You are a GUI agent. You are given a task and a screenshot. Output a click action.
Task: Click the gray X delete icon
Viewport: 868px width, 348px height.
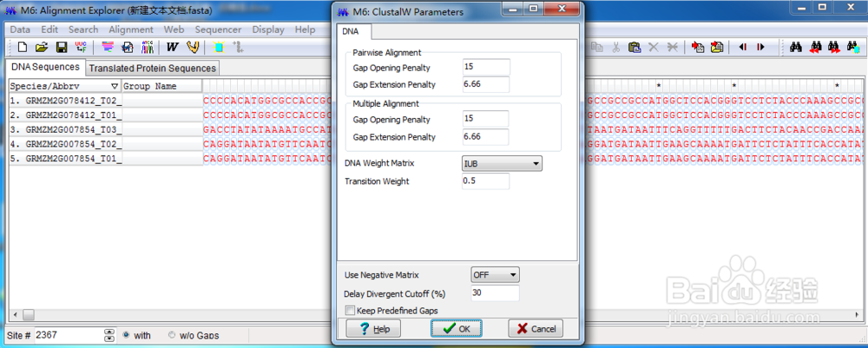[x=654, y=48]
